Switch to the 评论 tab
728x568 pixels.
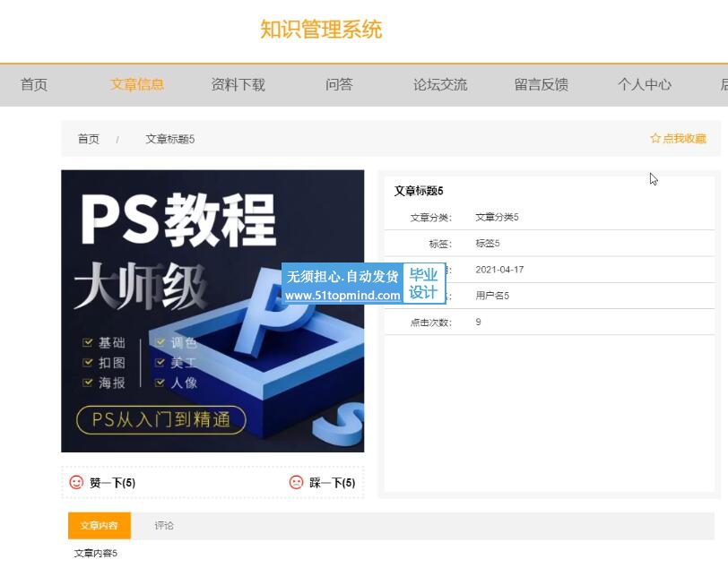[164, 525]
